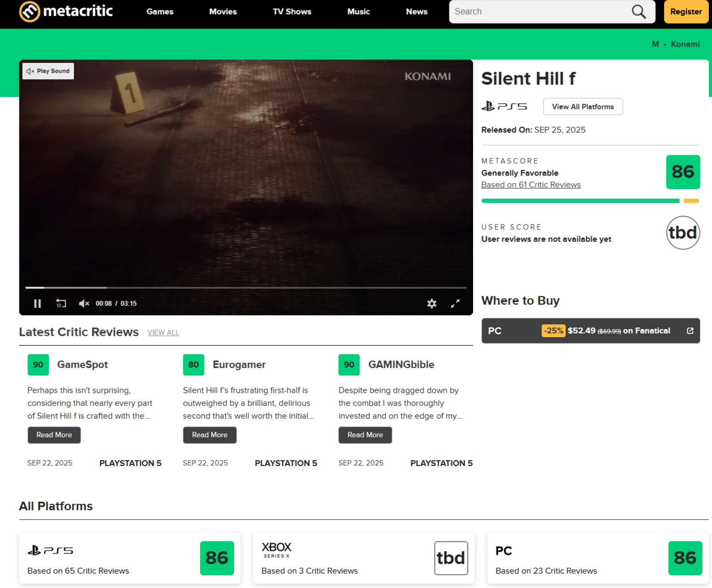
Task: Unmute video using the speaker icon
Action: (84, 303)
